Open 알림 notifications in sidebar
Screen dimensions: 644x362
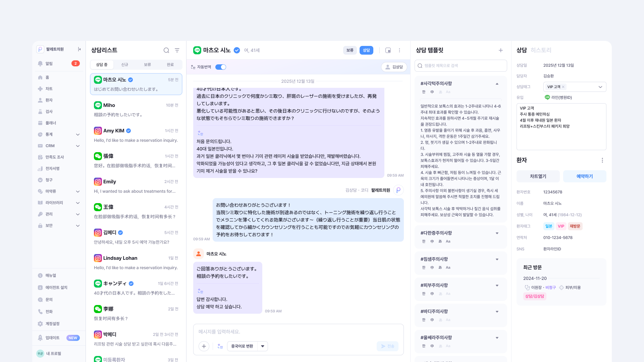tap(49, 63)
